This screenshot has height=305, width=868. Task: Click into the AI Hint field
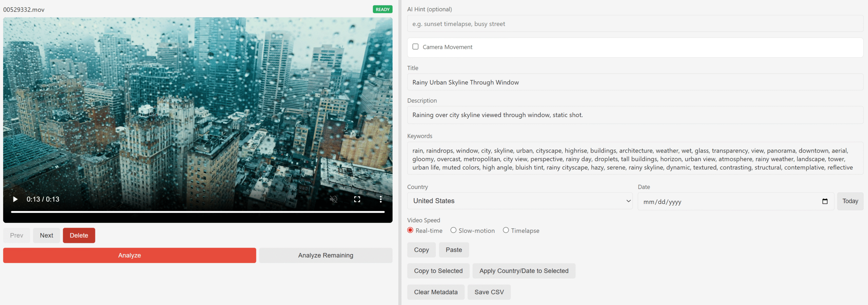click(635, 24)
